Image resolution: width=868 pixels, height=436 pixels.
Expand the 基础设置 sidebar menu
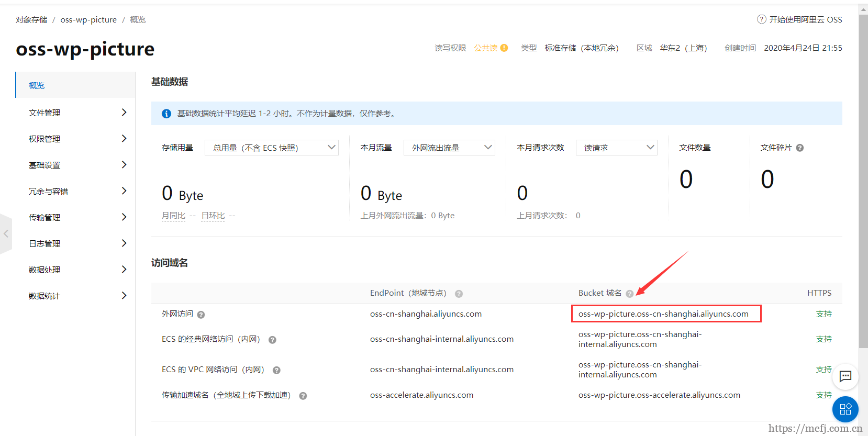pyautogui.click(x=75, y=165)
